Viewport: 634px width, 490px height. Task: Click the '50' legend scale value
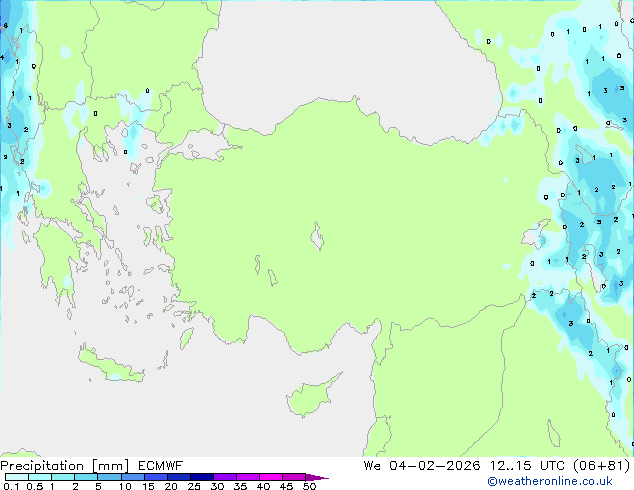click(x=309, y=486)
